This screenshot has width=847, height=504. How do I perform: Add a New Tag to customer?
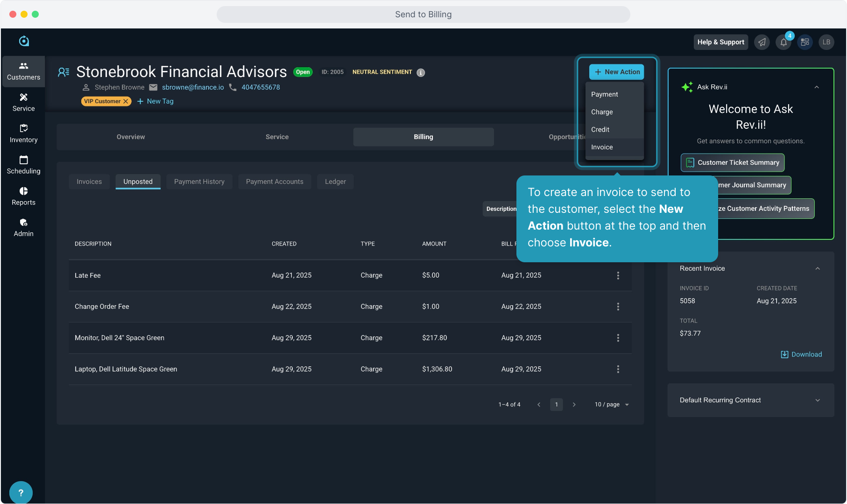155,101
